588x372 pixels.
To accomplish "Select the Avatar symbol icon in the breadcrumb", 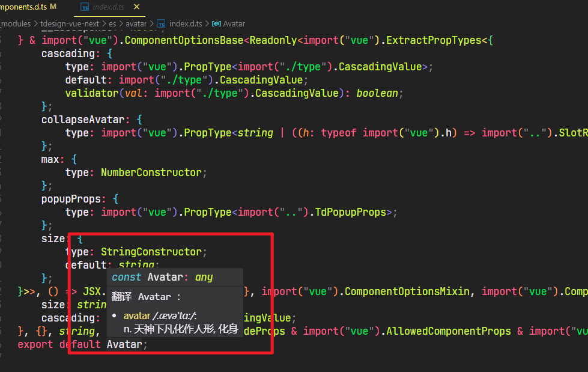I will (218, 24).
